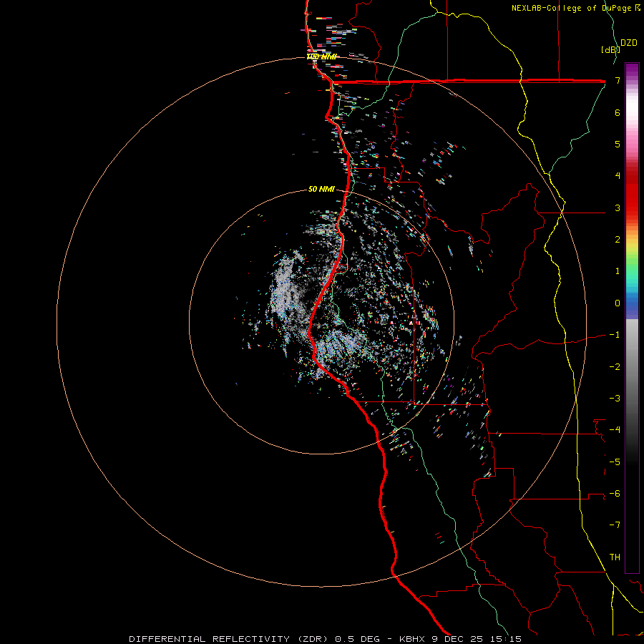Select the positive 1 dB scale label
The width and height of the screenshot is (644, 644).
(618, 271)
